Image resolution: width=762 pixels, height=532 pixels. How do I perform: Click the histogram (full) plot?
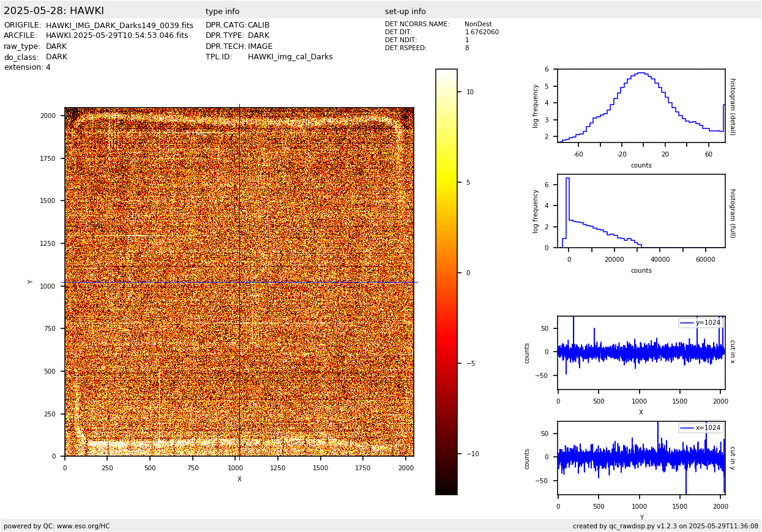641,211
